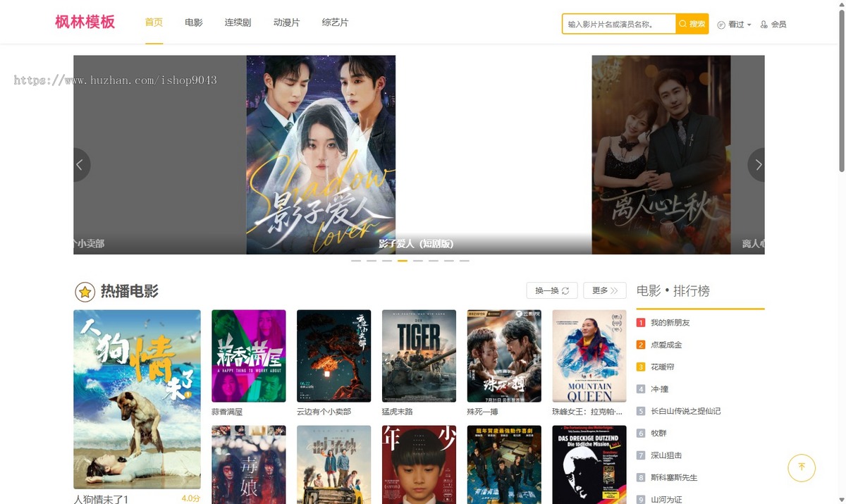Open 花暖帘 in ranking list
The height and width of the screenshot is (504, 846).
pos(663,367)
